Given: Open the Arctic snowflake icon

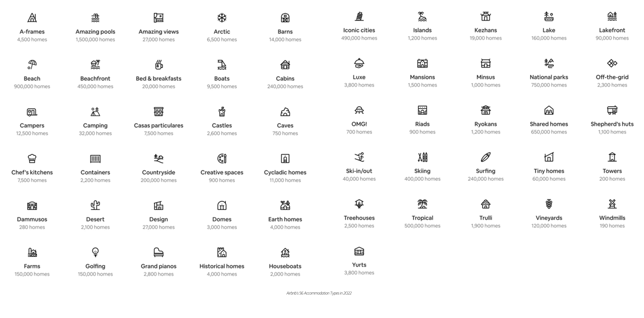Looking at the screenshot, I should click(x=222, y=18).
